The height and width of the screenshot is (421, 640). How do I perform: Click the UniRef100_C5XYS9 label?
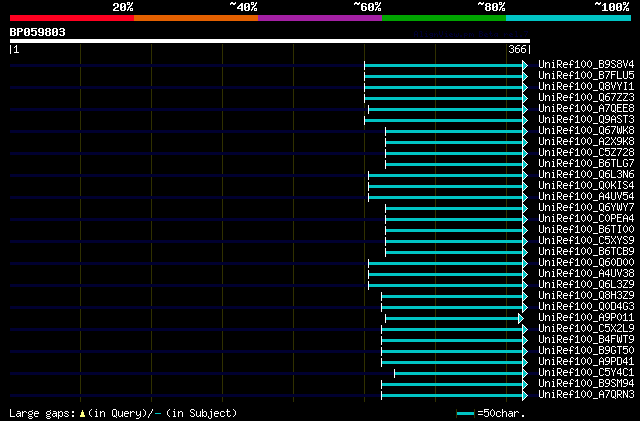586,241
